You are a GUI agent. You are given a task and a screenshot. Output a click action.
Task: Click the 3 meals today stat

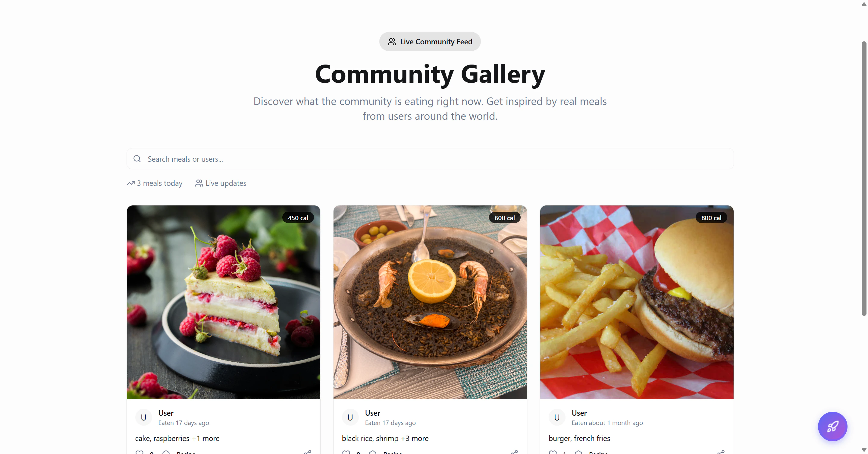click(x=155, y=183)
